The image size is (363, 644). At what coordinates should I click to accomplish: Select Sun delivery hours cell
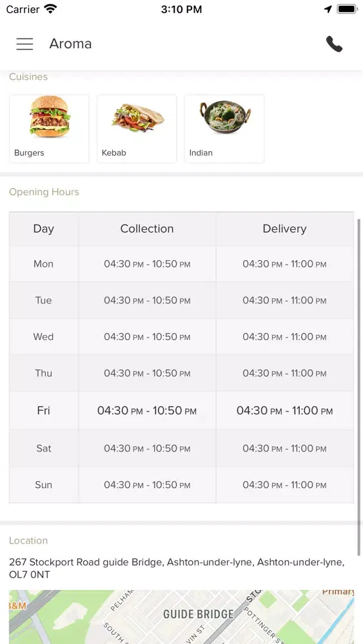[x=284, y=485]
